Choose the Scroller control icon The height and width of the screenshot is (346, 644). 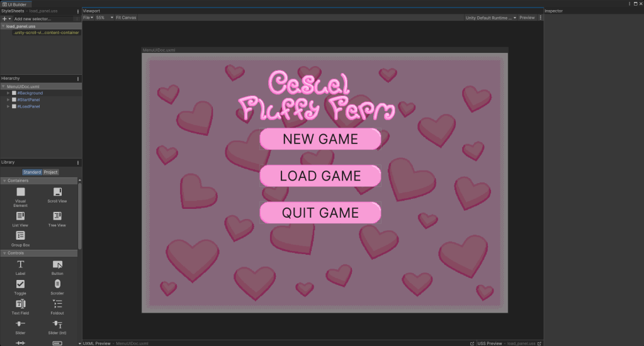pyautogui.click(x=57, y=284)
